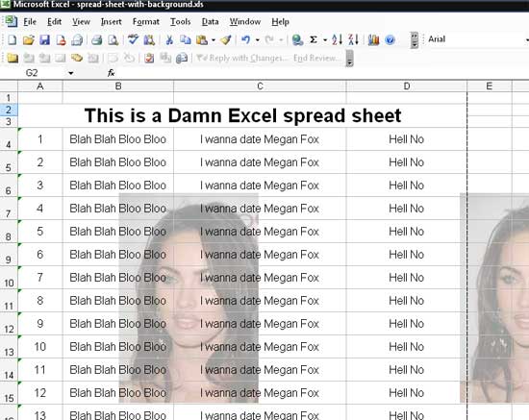The height and width of the screenshot is (420, 529).
Task: Open the Tools menu
Action: 181,22
